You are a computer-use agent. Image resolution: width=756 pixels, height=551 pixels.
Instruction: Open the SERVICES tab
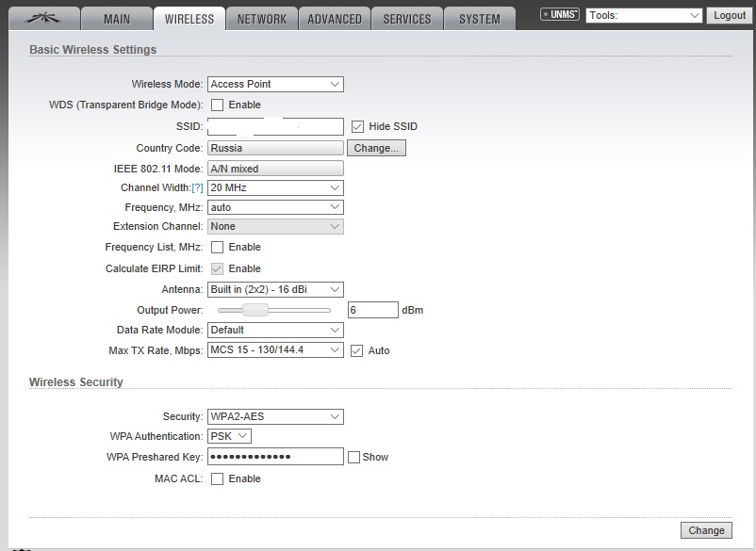coord(407,19)
